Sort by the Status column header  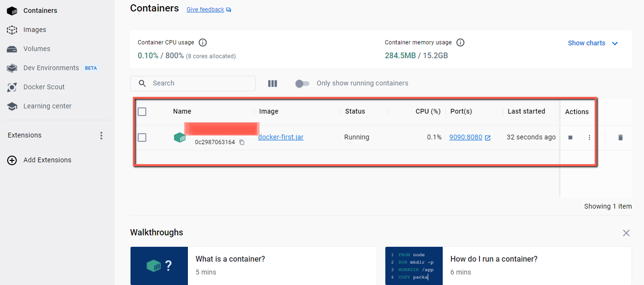click(355, 111)
